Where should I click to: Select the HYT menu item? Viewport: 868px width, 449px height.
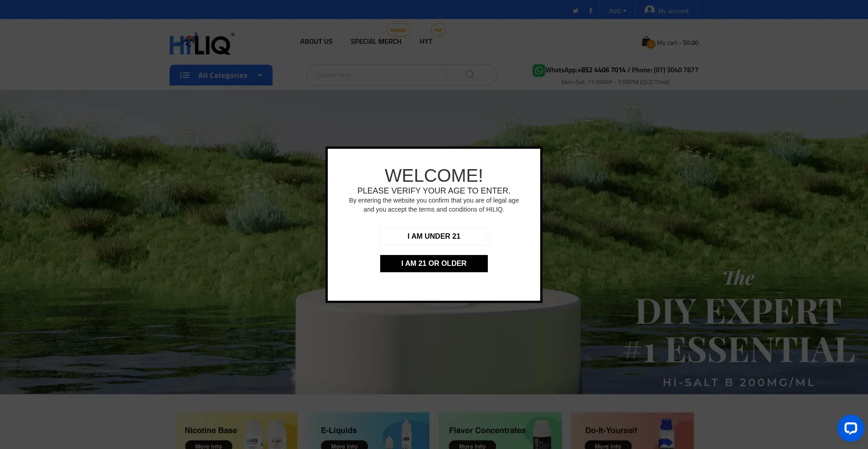click(x=425, y=42)
